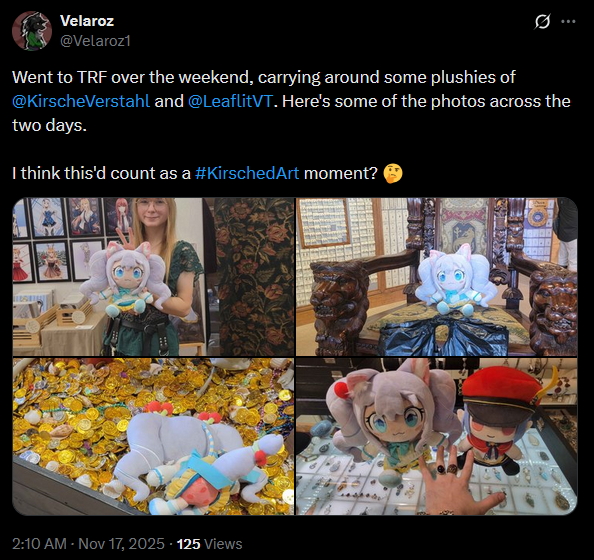594x560 pixels.
Task: Open the three-dot more options menu
Action: pyautogui.click(x=568, y=22)
